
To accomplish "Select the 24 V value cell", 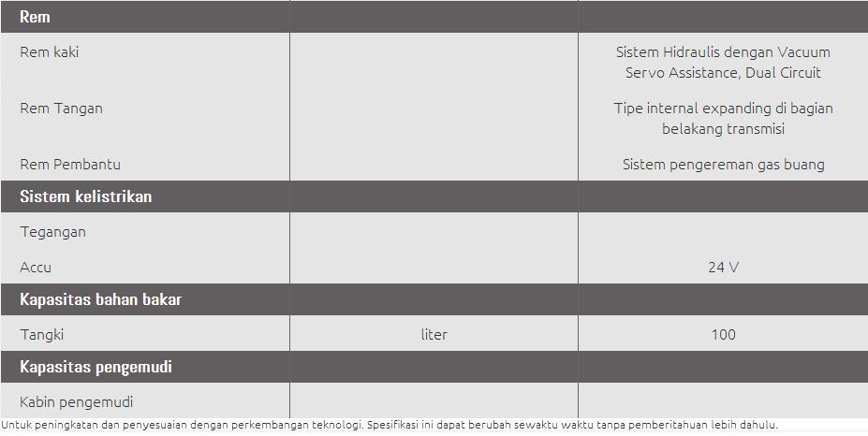I will 723,268.
